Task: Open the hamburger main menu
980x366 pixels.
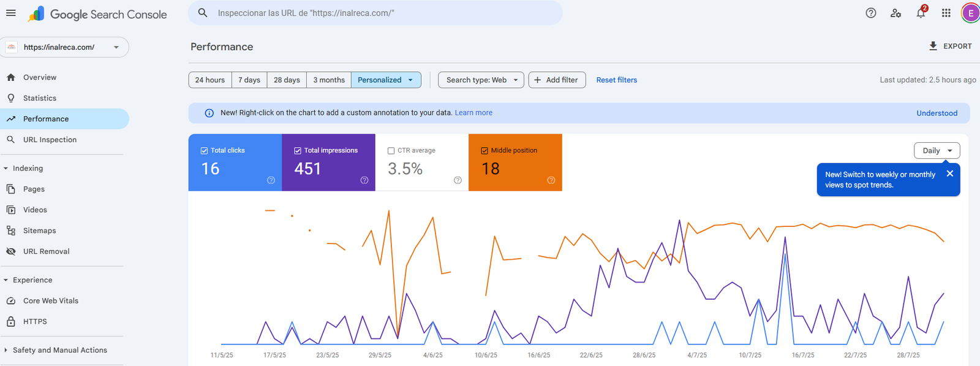Action: coord(11,13)
